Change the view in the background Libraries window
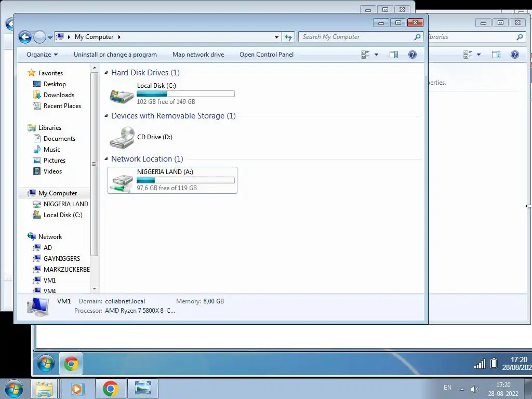Image resolution: width=532 pixels, height=399 pixels. (468, 55)
